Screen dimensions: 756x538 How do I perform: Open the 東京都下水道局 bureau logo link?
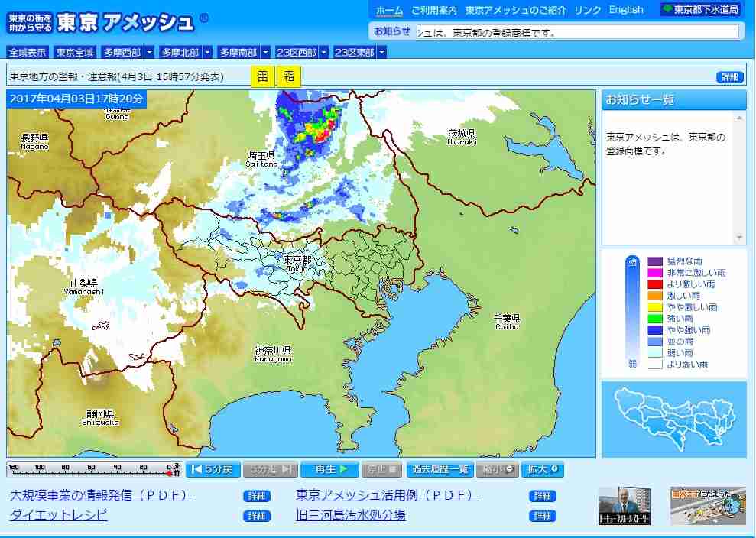[x=700, y=9]
